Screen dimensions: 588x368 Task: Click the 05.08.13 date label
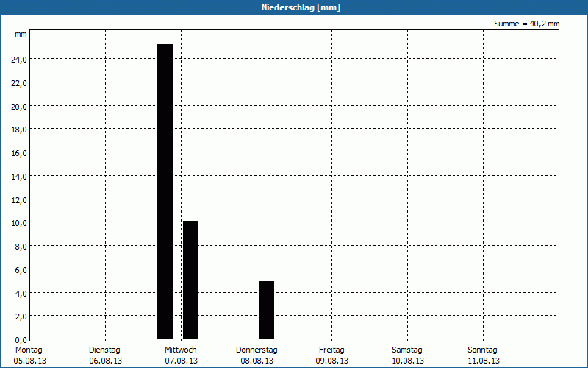(x=30, y=361)
